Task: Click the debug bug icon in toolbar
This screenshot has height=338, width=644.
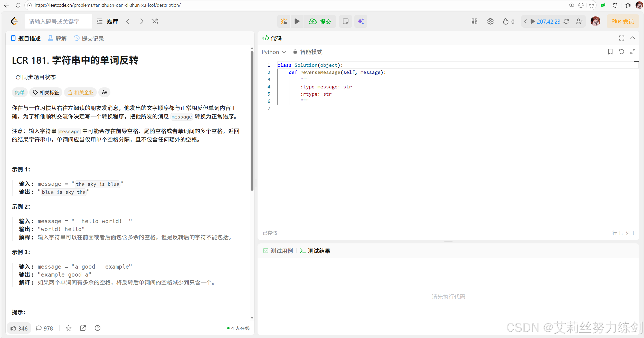Action: [284, 21]
